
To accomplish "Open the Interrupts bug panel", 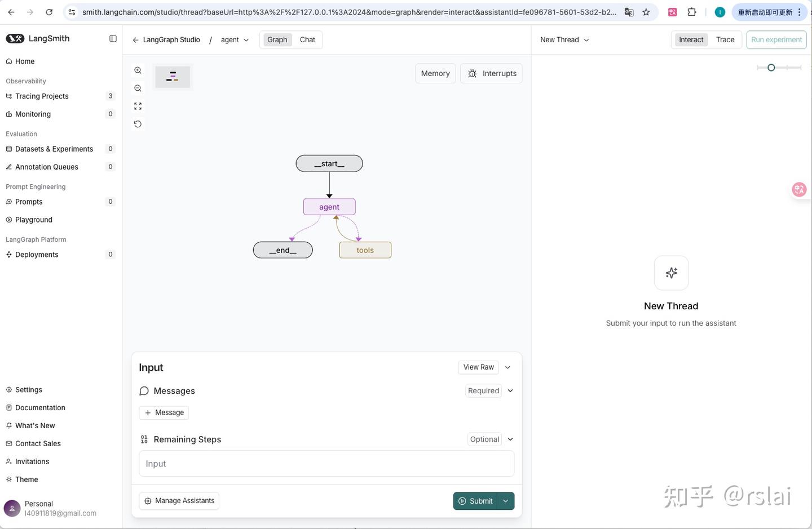I will [492, 73].
